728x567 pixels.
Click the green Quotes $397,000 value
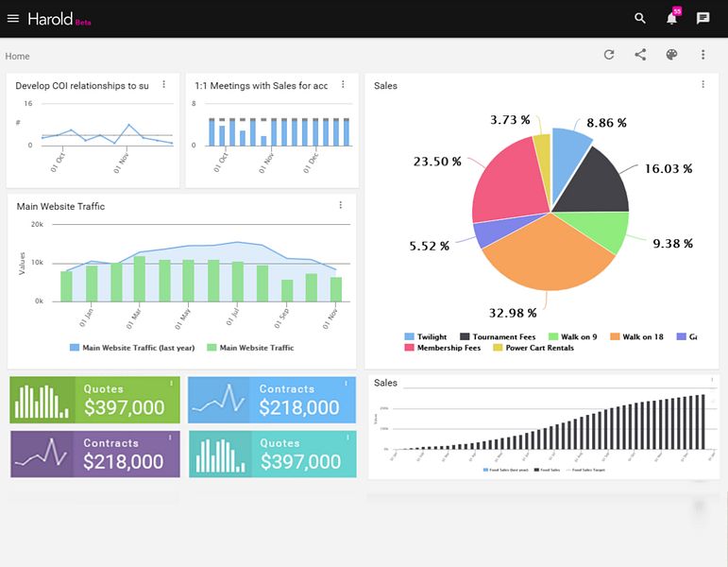125,407
